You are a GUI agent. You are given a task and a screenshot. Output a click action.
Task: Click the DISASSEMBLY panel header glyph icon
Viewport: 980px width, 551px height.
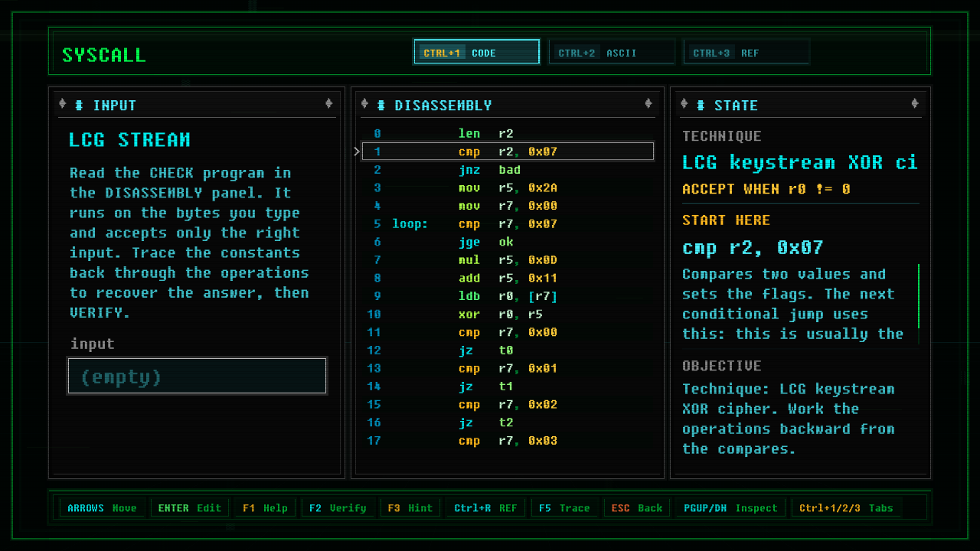381,105
